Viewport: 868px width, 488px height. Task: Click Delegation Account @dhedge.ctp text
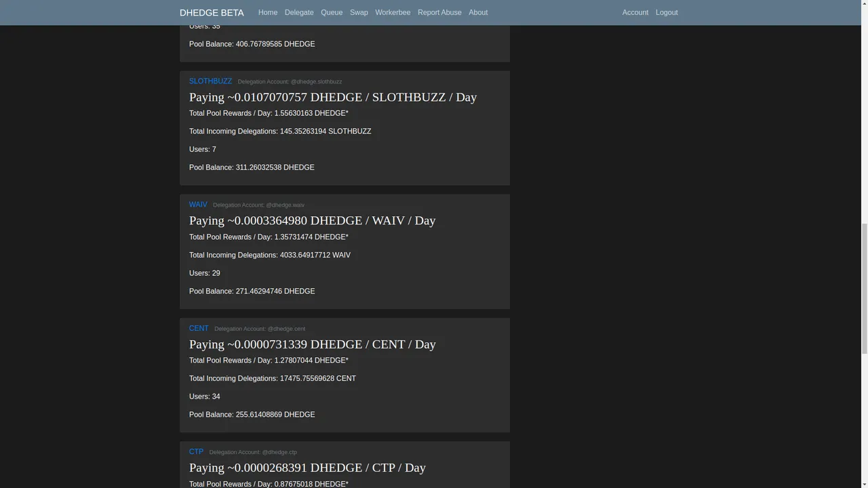coord(253,452)
